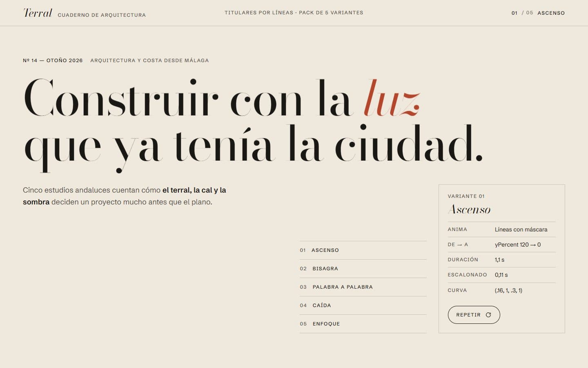Click the "yPercent 120 → 0" value
This screenshot has height=368, width=588.
point(518,245)
